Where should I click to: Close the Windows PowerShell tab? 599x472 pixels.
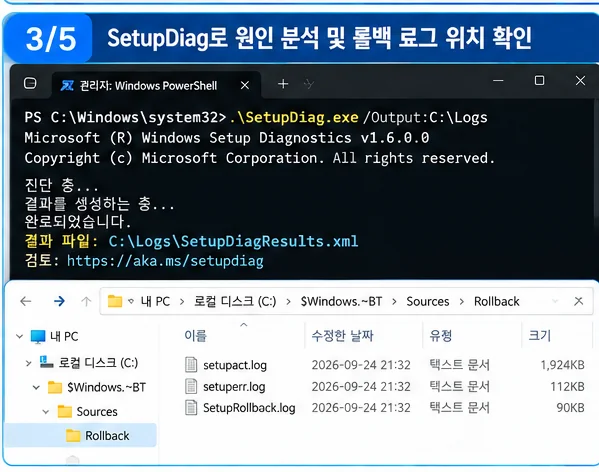pyautogui.click(x=245, y=85)
